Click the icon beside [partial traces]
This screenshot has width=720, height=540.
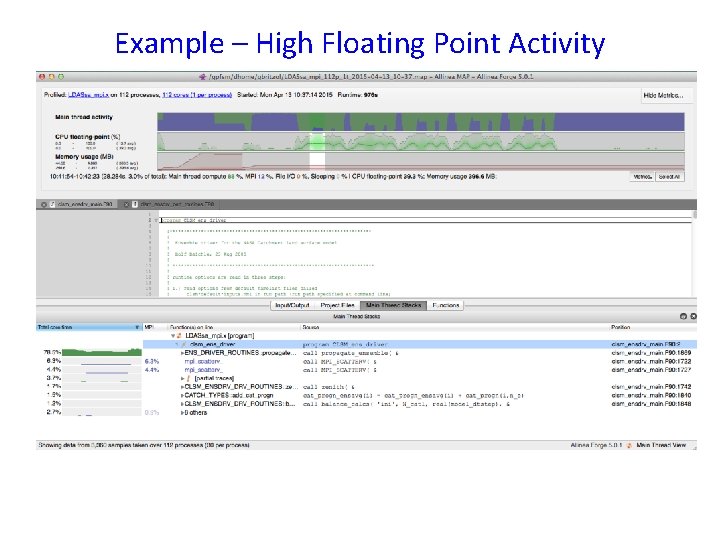[x=188, y=378]
